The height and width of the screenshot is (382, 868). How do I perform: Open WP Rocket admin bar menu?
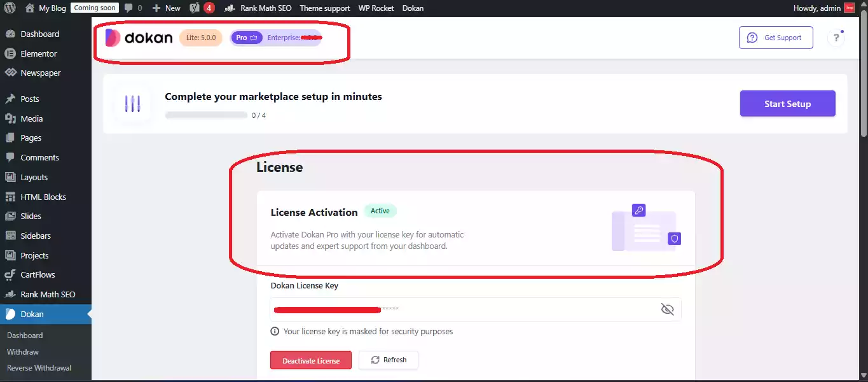coord(376,8)
